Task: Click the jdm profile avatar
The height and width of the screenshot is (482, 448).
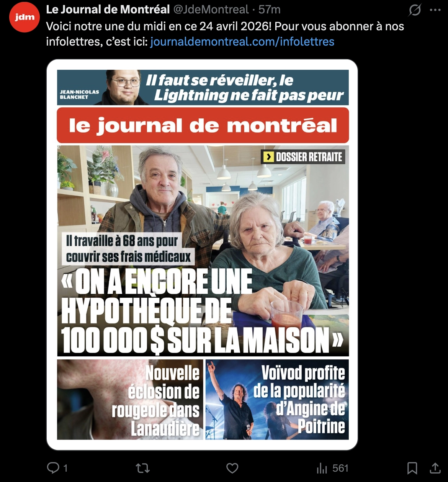Action: coord(25,17)
